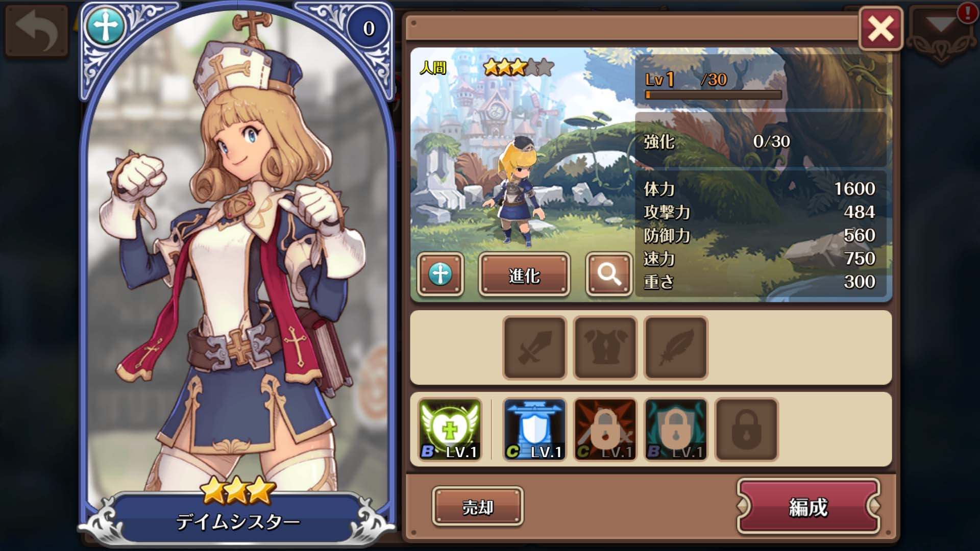Select the empty feather accessory slot
This screenshot has width=980, height=551.
click(x=676, y=348)
